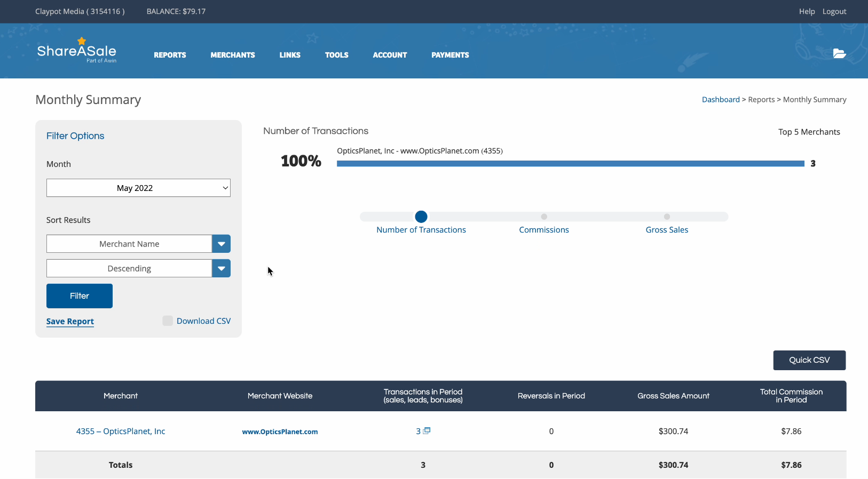Click the Reports breadcrumb text
868x479 pixels.
[x=761, y=100]
